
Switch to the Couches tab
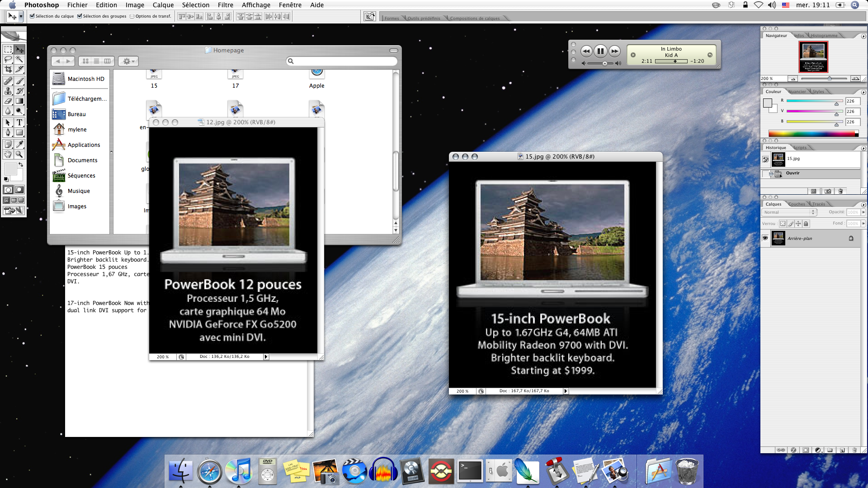tap(797, 204)
